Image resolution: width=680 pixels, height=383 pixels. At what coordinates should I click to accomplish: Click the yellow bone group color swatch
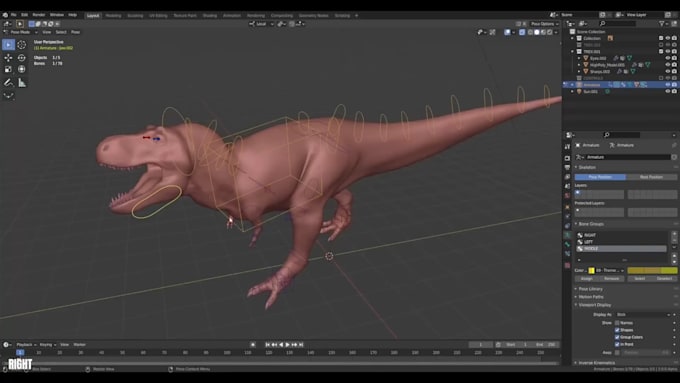pyautogui.click(x=592, y=271)
